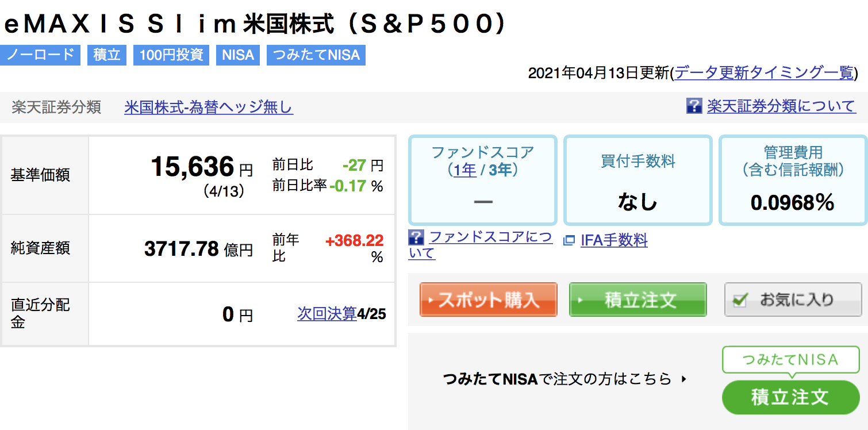868x430 pixels.
Task: Click the orange スポット購入 button
Action: [x=489, y=300]
